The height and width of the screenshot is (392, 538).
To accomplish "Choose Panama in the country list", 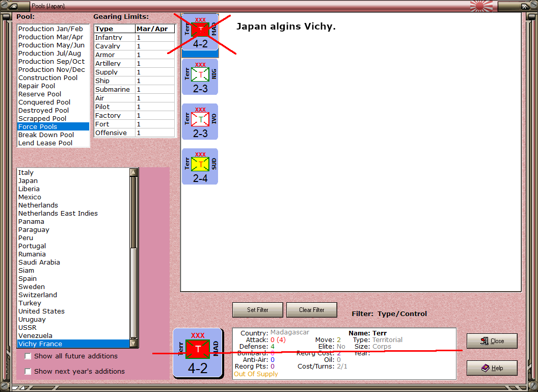I will [73, 222].
